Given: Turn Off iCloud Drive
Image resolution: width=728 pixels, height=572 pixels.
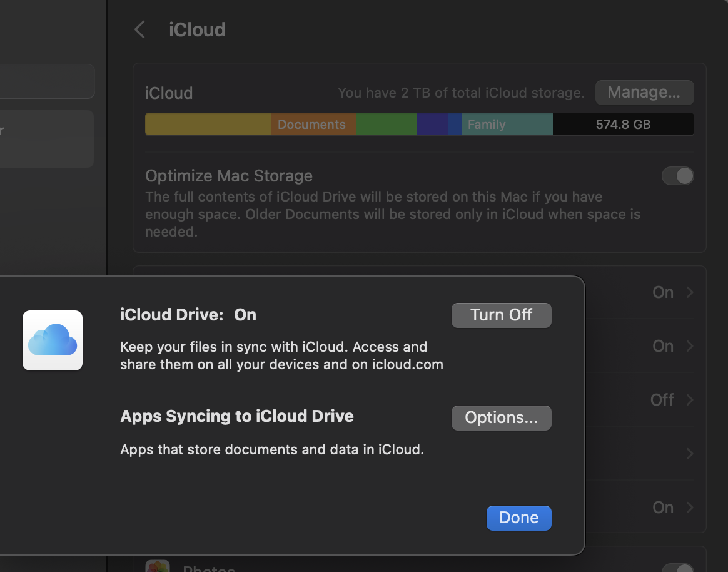Looking at the screenshot, I should click(x=501, y=315).
